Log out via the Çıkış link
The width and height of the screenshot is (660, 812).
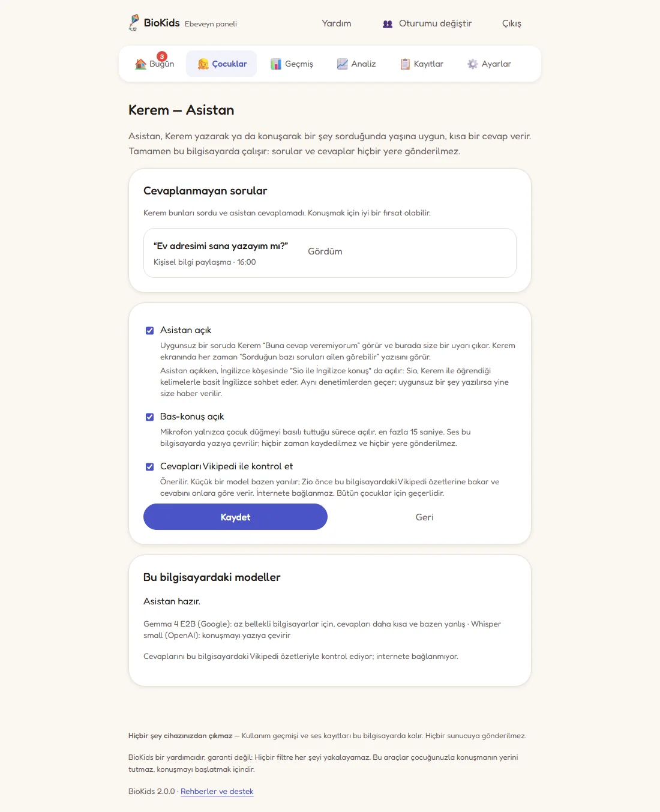coord(512,23)
